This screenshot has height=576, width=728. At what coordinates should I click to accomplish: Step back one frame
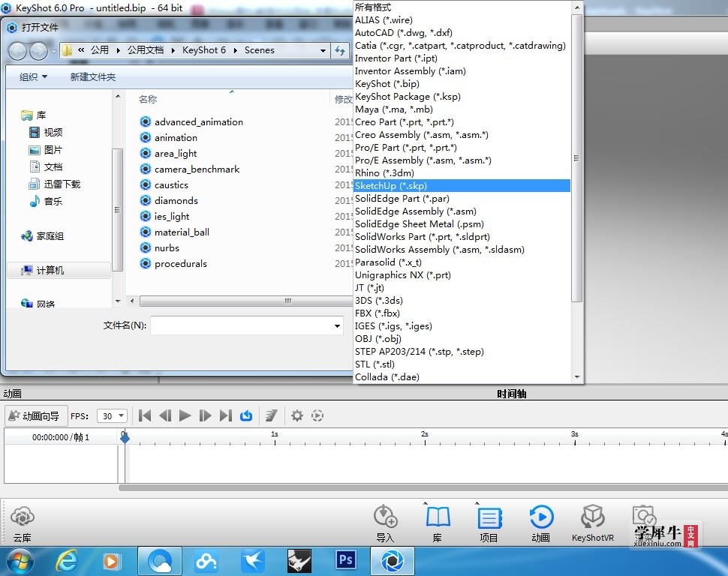coord(165,415)
